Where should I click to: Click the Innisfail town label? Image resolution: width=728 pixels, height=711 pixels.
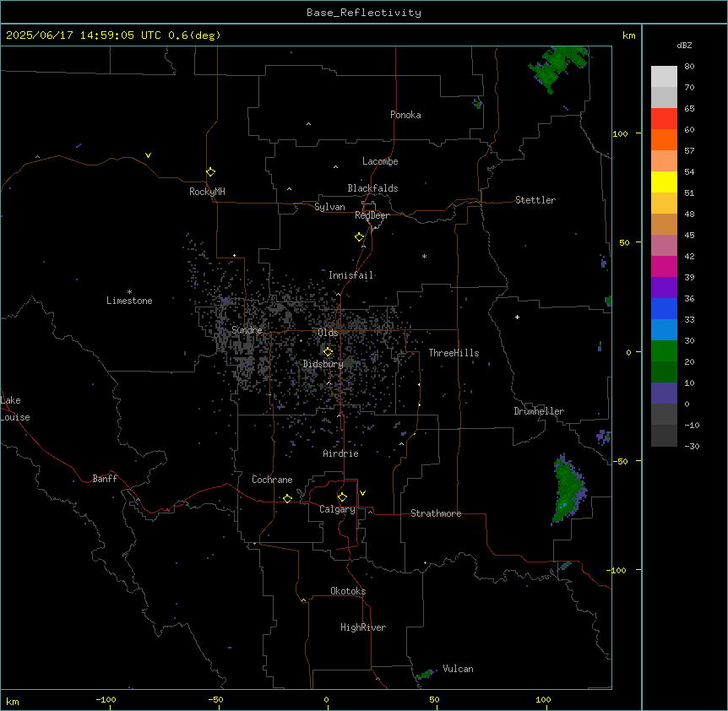pos(350,275)
